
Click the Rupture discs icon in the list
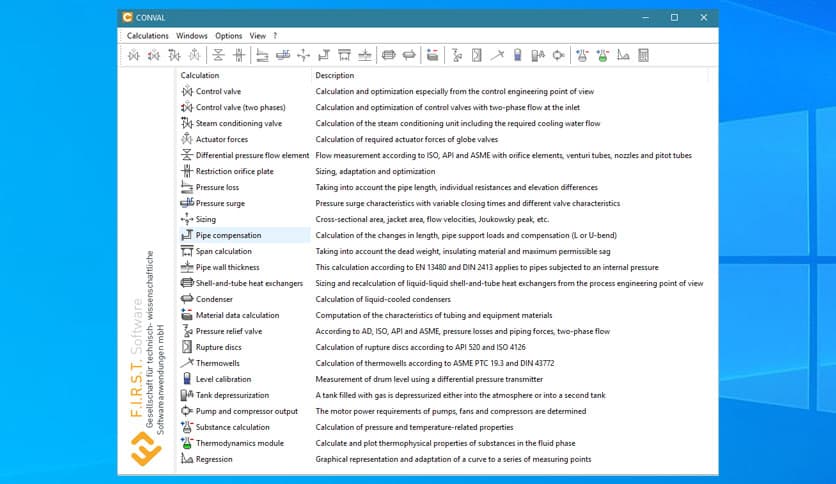click(x=187, y=347)
